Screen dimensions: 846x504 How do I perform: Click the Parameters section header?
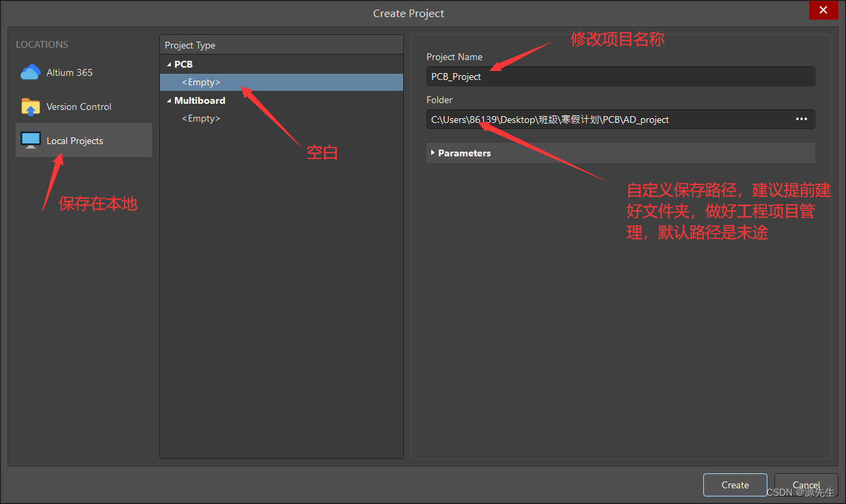point(620,153)
